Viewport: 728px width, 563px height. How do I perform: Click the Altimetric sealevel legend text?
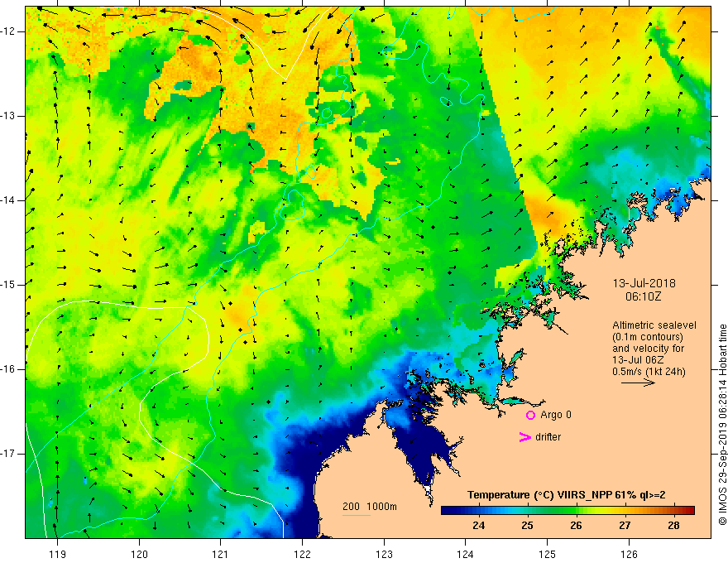pyautogui.click(x=654, y=325)
